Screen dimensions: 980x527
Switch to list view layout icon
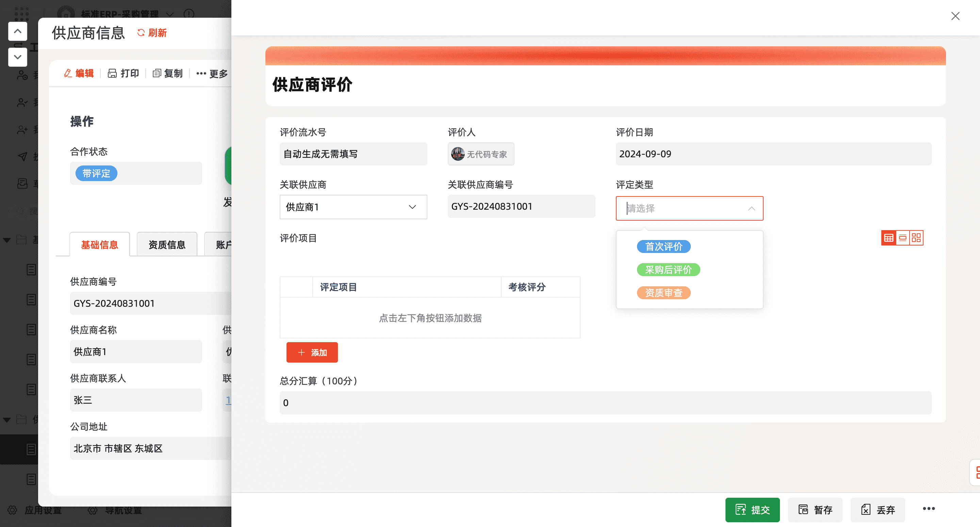902,238
